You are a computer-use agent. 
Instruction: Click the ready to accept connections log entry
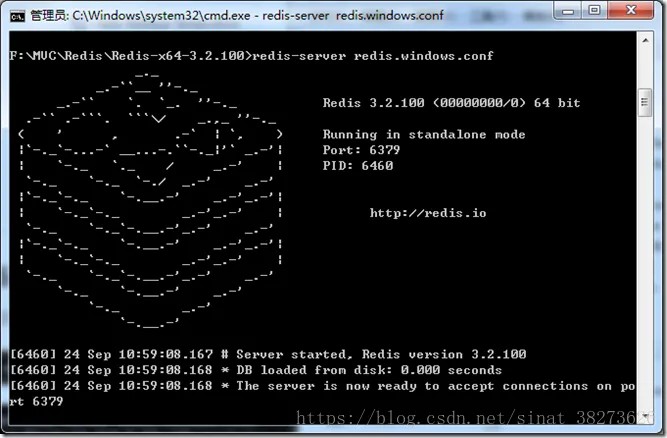322,393
